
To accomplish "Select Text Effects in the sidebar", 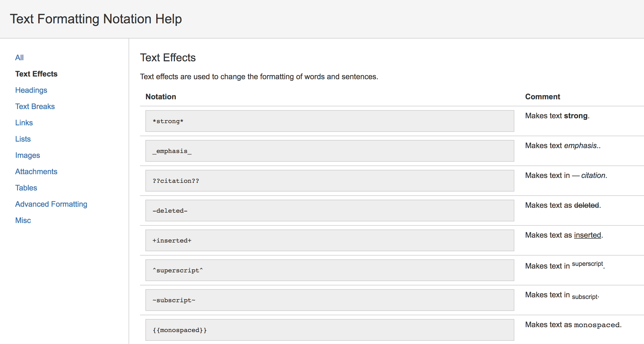I will tap(36, 74).
